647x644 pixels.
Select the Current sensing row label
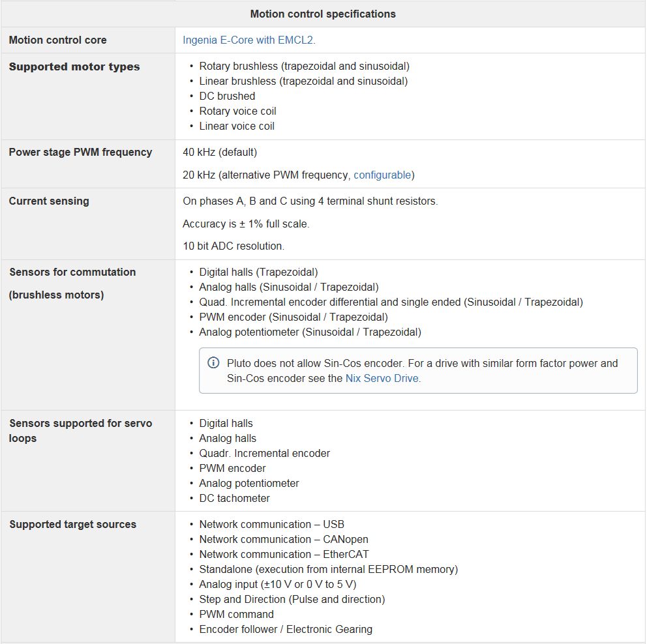(x=49, y=201)
